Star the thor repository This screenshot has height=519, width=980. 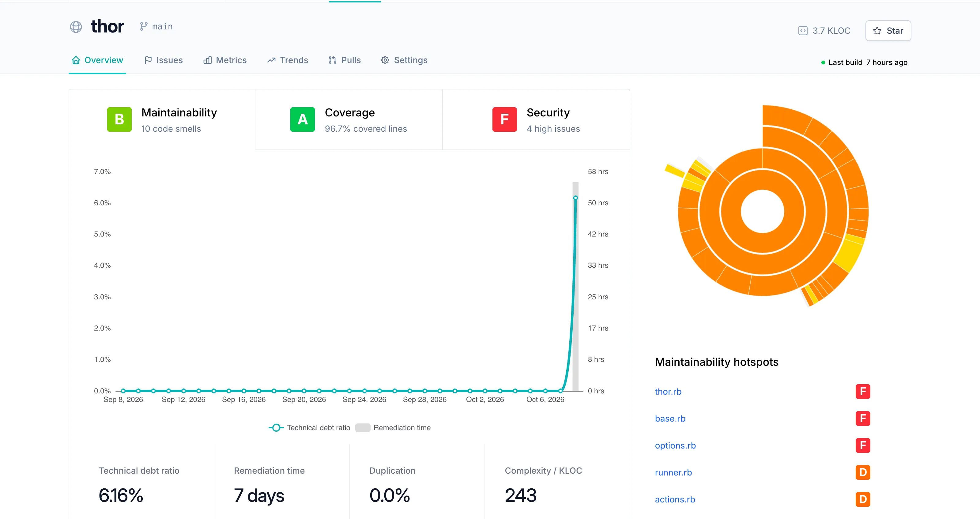point(888,31)
